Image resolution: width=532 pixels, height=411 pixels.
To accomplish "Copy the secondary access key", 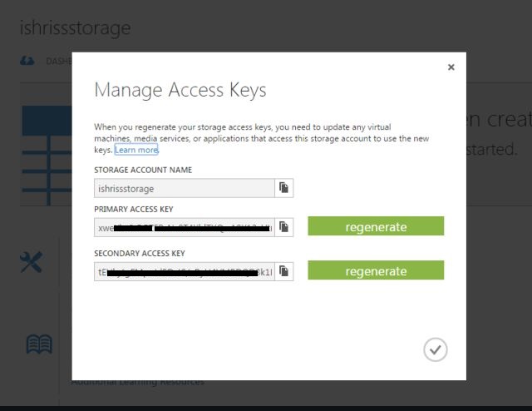I will click(x=284, y=271).
